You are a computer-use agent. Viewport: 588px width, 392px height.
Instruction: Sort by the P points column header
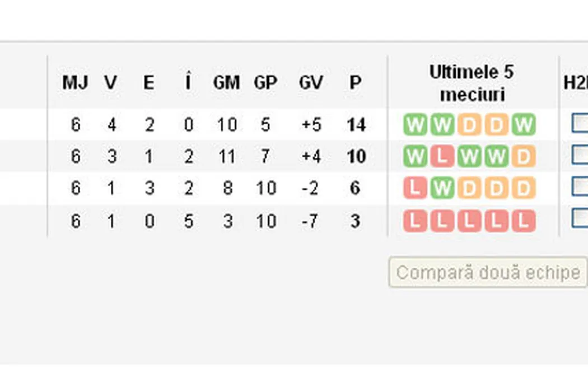point(355,83)
